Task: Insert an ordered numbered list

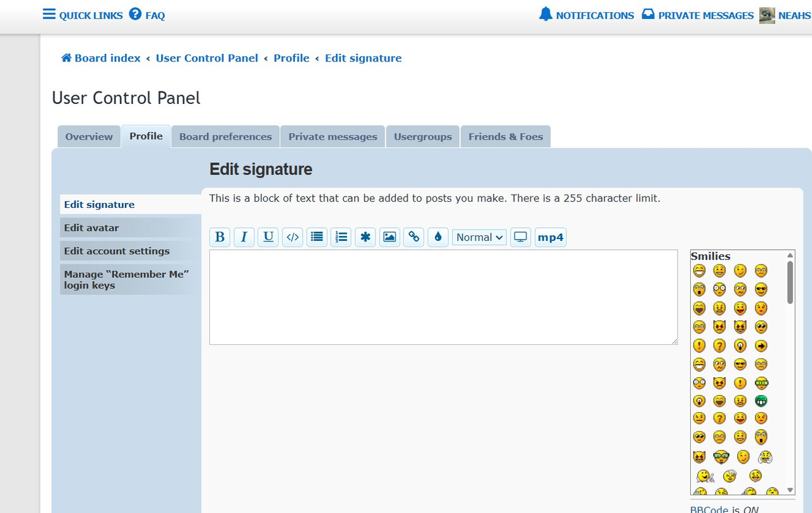Action: click(x=341, y=237)
